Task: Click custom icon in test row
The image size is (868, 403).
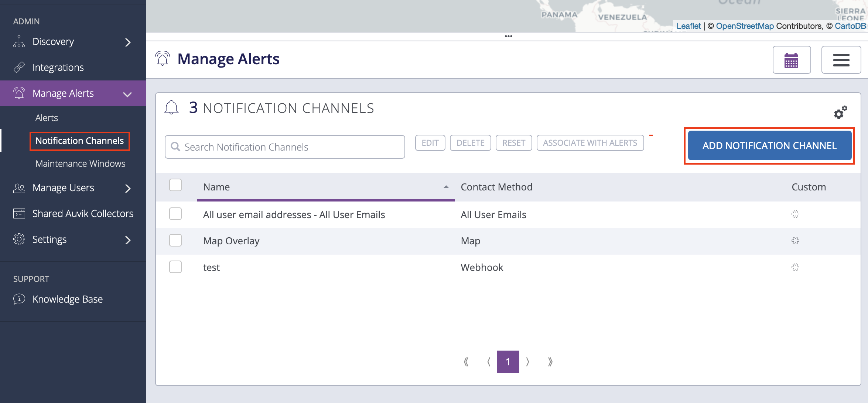Action: [795, 267]
